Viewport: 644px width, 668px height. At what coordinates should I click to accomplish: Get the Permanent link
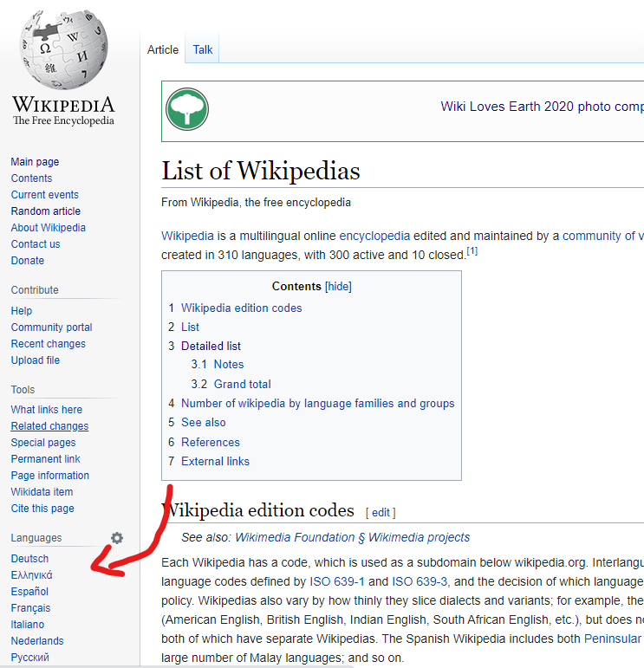(46, 459)
